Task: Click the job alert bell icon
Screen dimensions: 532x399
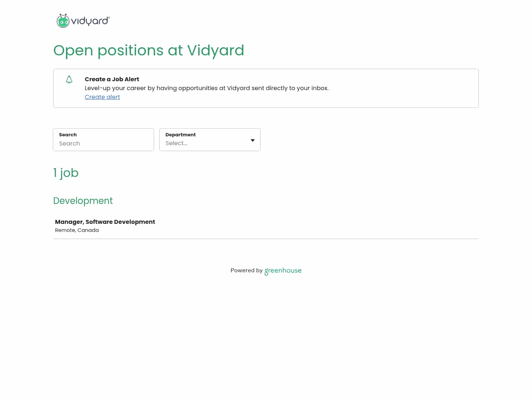Action: coord(69,79)
